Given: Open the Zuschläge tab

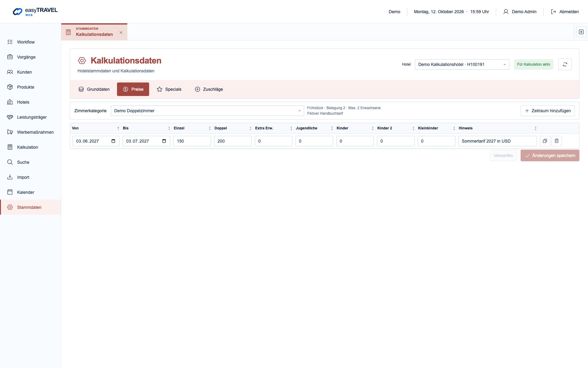Looking at the screenshot, I should pyautogui.click(x=209, y=89).
